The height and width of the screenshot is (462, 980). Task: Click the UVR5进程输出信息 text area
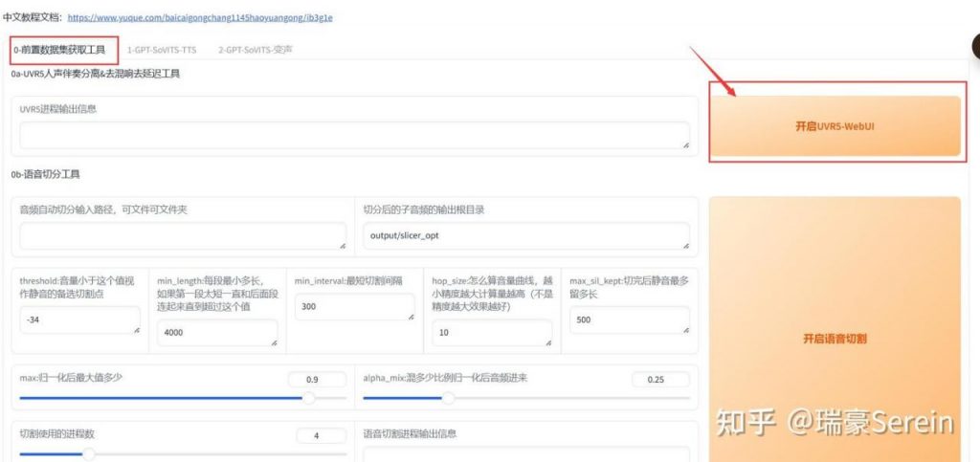tap(354, 135)
